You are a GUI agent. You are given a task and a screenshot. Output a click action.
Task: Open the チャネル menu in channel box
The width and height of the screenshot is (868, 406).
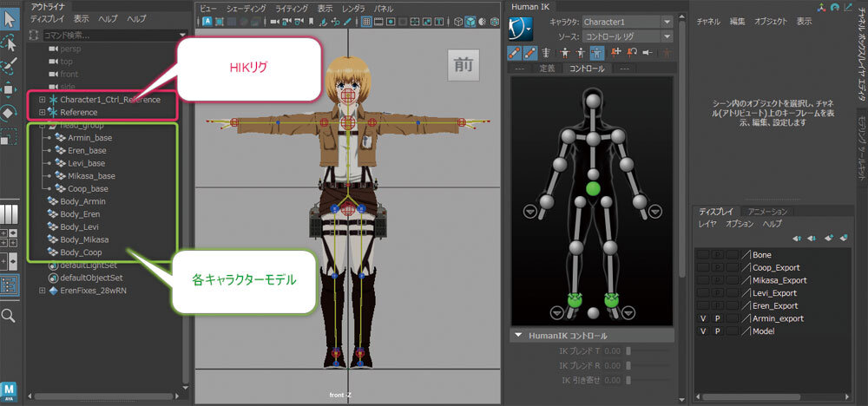click(708, 22)
